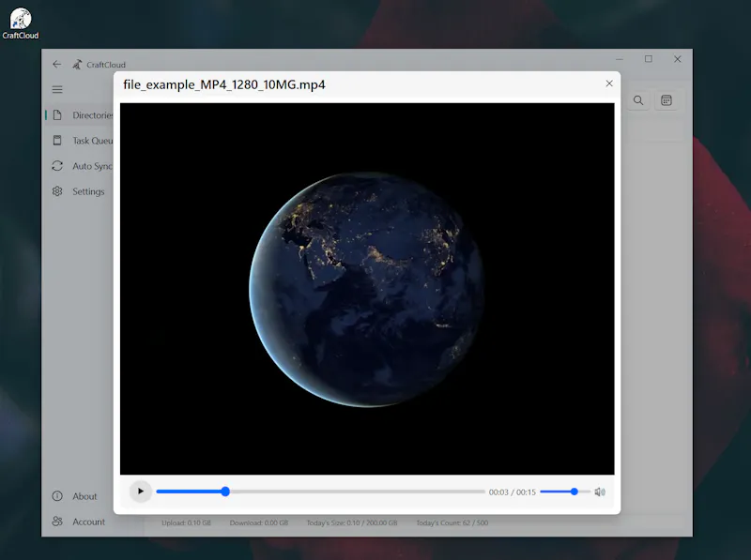Click the Today's Size status text
This screenshot has height=560, width=751.
point(352,522)
